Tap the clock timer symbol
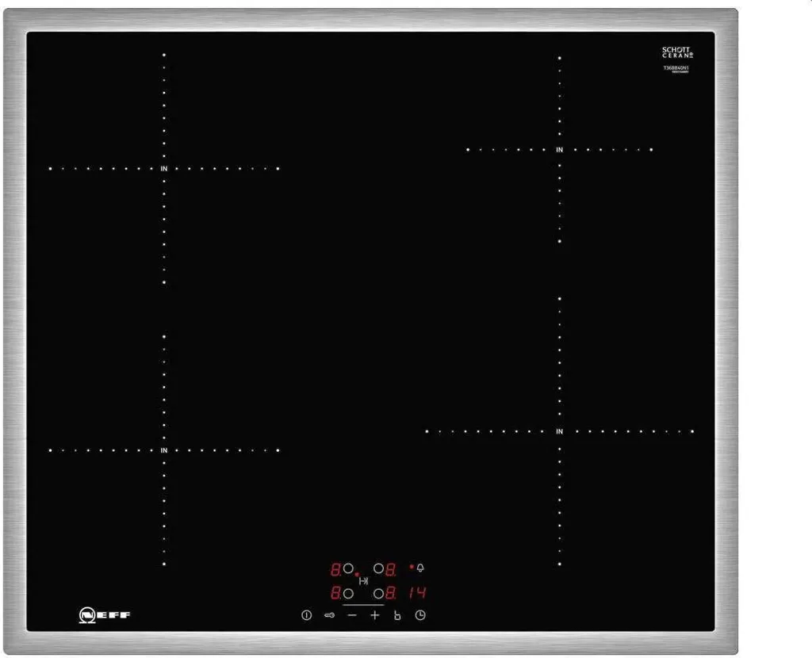812x658 pixels. click(420, 615)
